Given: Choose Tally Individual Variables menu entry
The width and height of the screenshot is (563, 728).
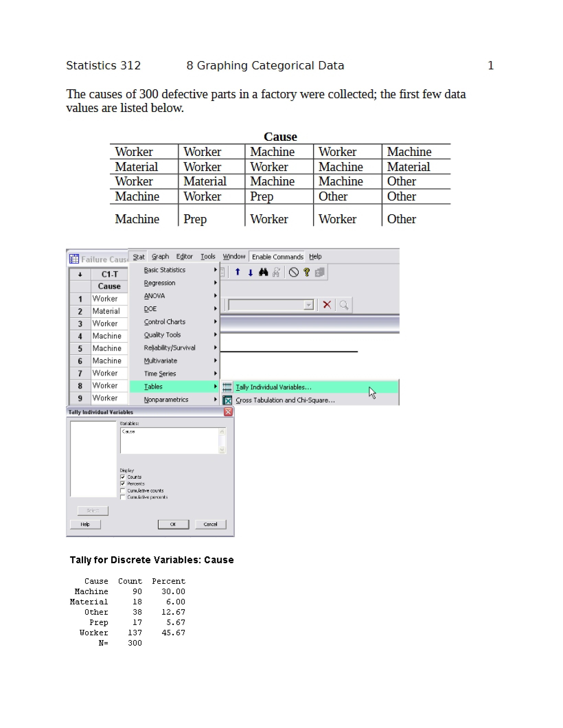Looking at the screenshot, I should tap(309, 387).
